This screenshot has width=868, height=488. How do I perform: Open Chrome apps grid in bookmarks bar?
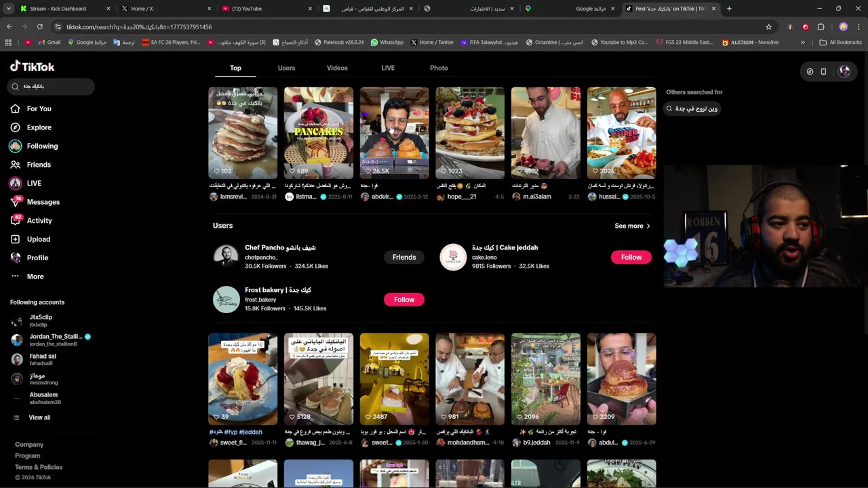pyautogui.click(x=8, y=42)
